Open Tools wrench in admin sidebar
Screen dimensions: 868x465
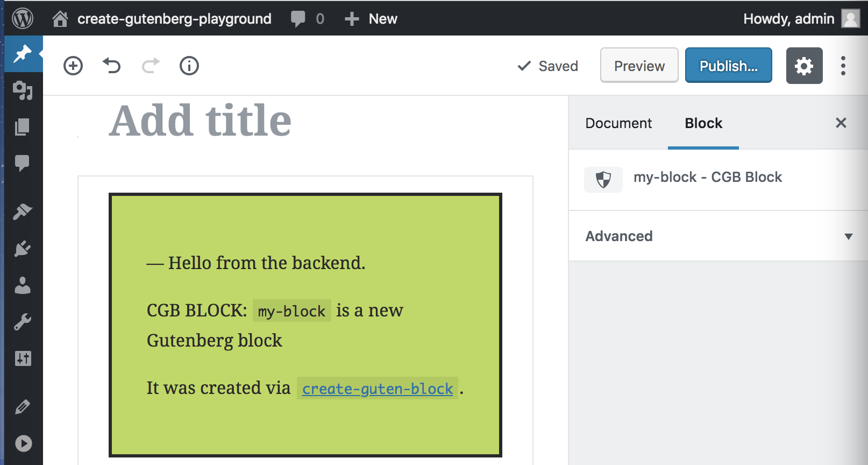[x=23, y=322]
